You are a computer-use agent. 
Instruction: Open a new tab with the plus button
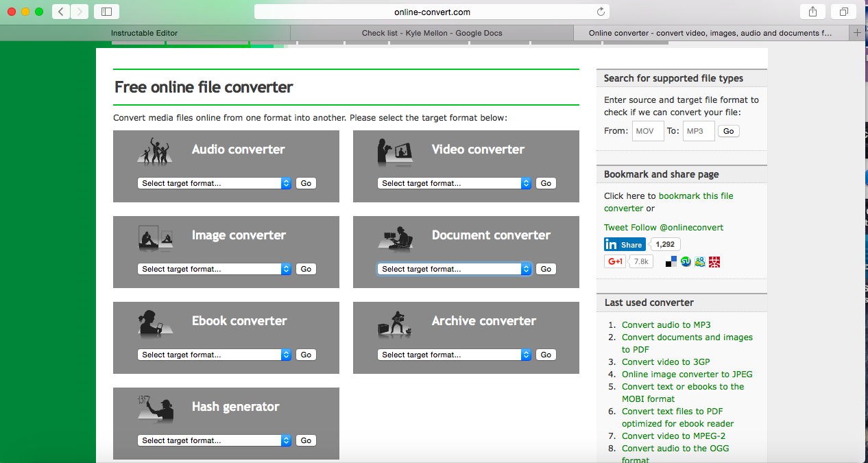858,33
